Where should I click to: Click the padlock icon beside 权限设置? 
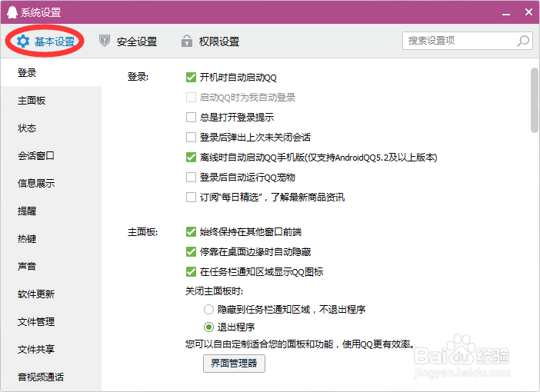click(x=187, y=41)
